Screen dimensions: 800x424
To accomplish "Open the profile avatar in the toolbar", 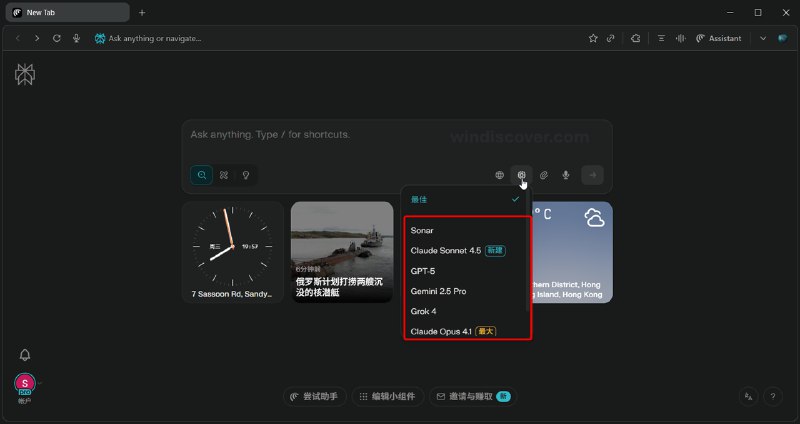I will (x=782, y=38).
